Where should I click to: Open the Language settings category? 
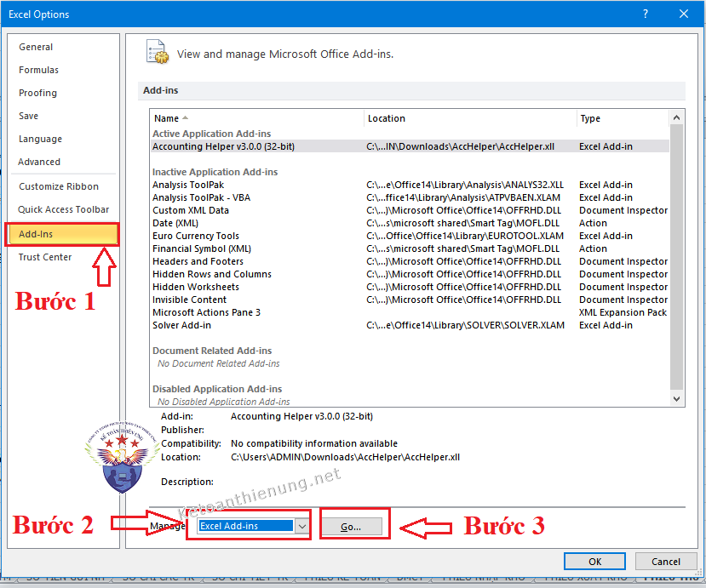[41, 139]
